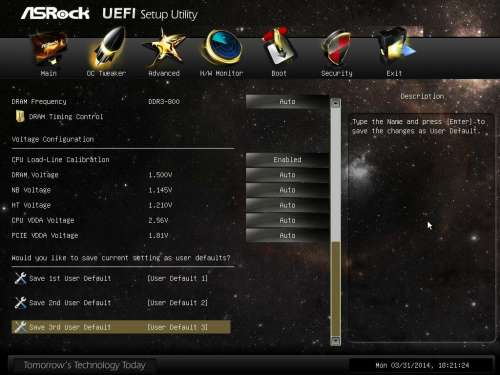Click the golden scrollbar thumb
This screenshot has height=375, width=500.
tap(336, 289)
